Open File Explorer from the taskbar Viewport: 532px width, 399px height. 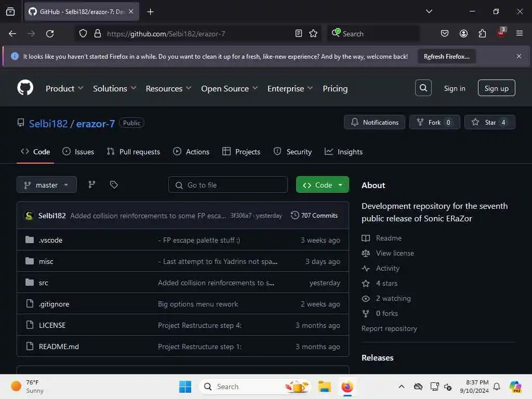(324, 387)
